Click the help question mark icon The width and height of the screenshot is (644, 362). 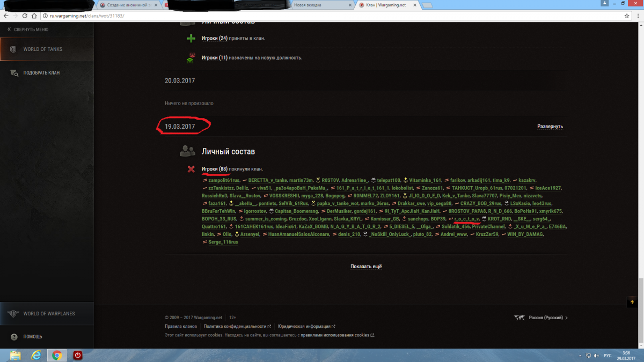13,337
